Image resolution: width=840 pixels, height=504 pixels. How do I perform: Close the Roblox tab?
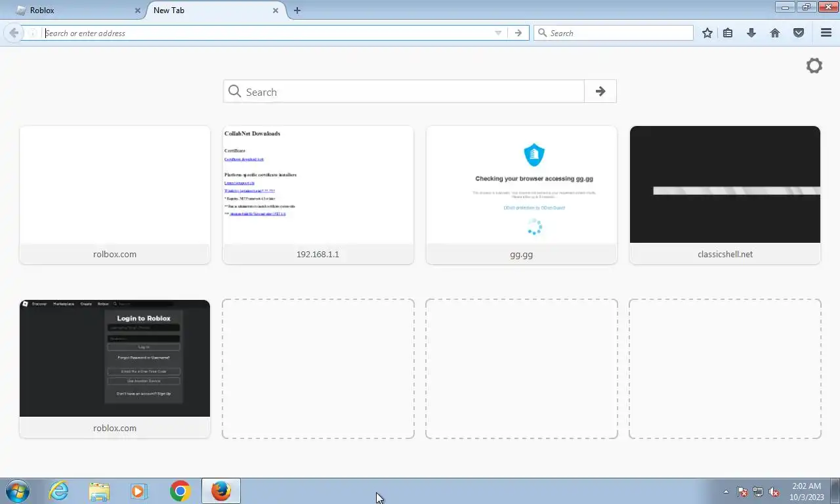point(137,10)
